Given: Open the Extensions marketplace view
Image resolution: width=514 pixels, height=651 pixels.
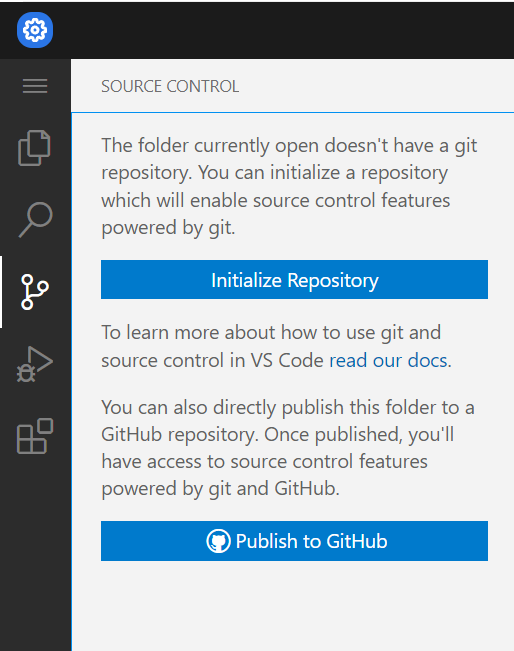Looking at the screenshot, I should pyautogui.click(x=35, y=436).
